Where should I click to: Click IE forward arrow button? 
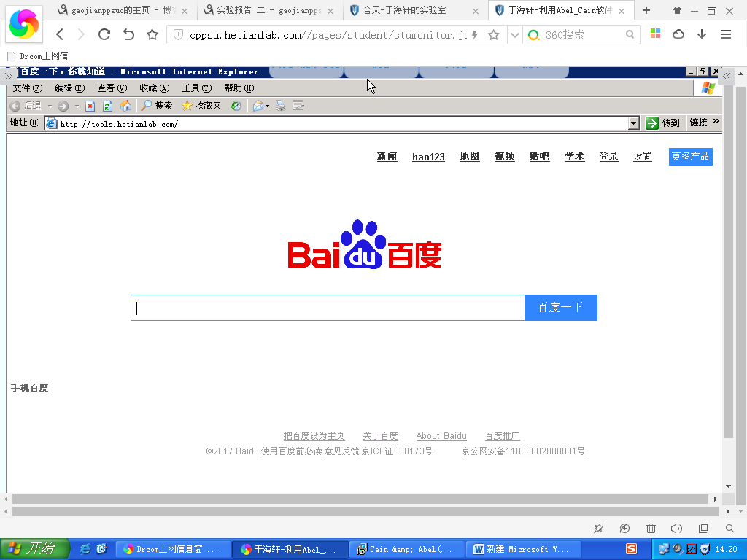pos(63,106)
